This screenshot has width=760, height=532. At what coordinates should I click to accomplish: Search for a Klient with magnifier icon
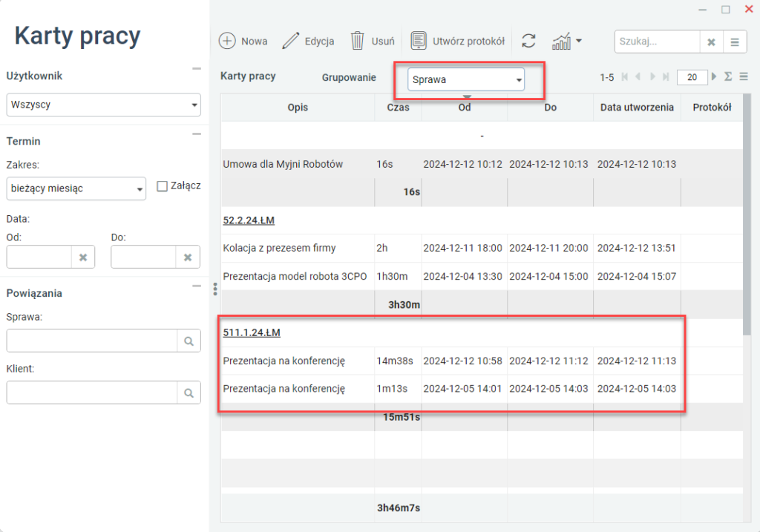pos(189,393)
